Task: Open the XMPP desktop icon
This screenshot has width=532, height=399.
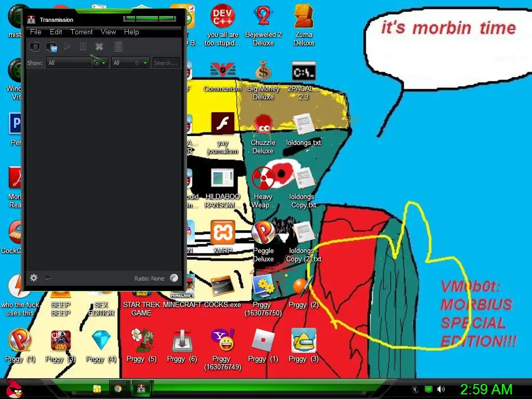Action: click(x=222, y=237)
